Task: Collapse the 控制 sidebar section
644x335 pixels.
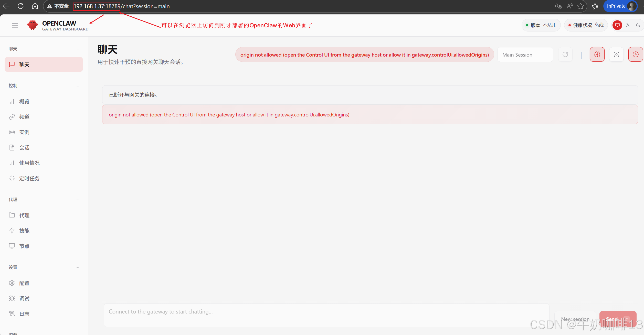Action: [x=77, y=86]
